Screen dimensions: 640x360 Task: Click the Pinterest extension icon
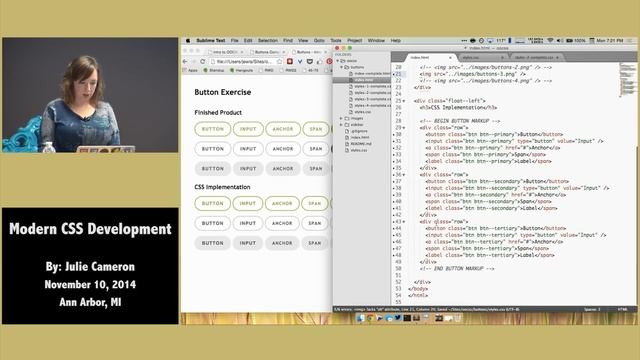click(x=329, y=61)
